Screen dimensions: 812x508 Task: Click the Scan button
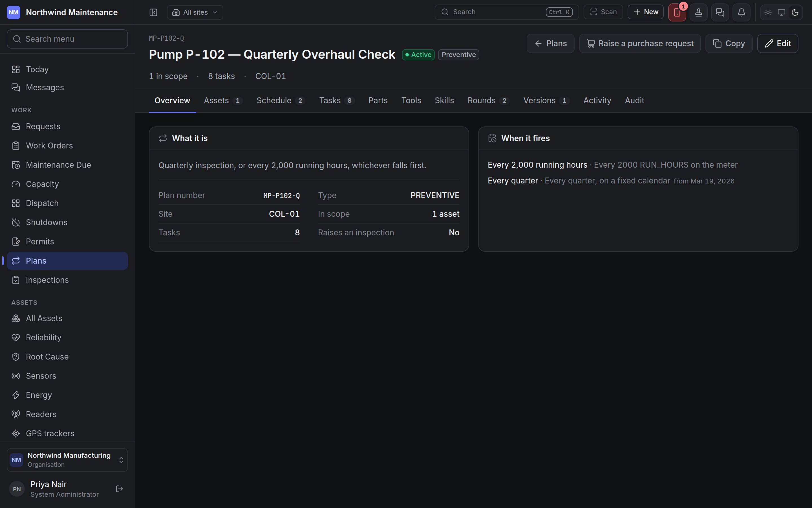pyautogui.click(x=603, y=12)
